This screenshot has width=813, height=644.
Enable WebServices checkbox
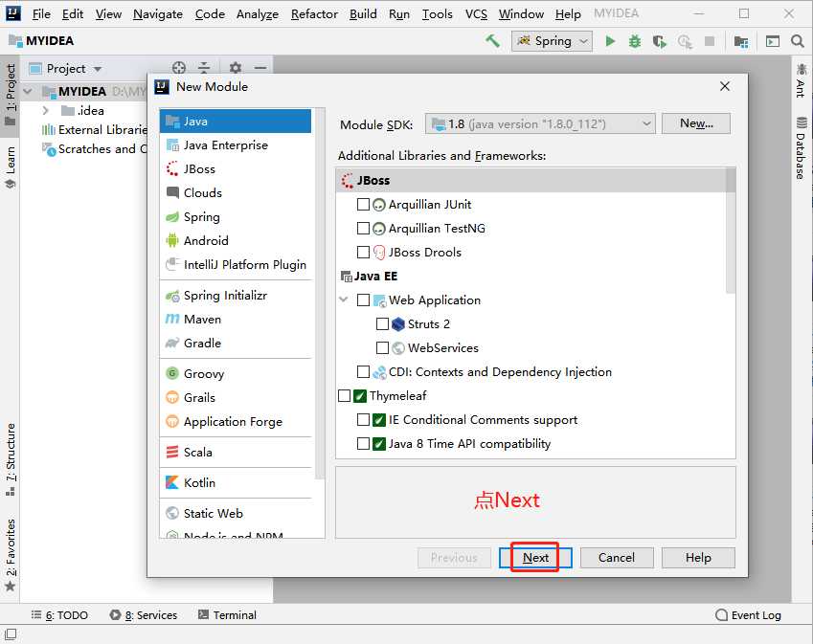point(382,347)
